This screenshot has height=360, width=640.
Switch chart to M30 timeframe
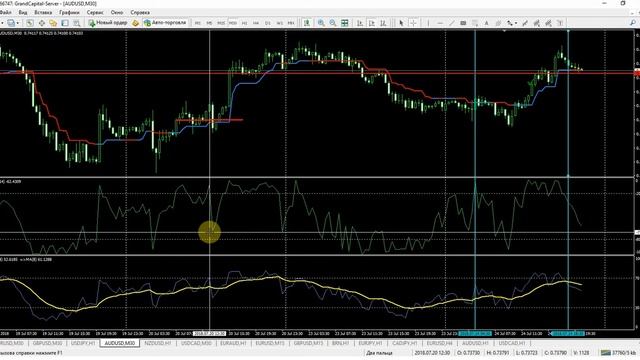point(233,23)
